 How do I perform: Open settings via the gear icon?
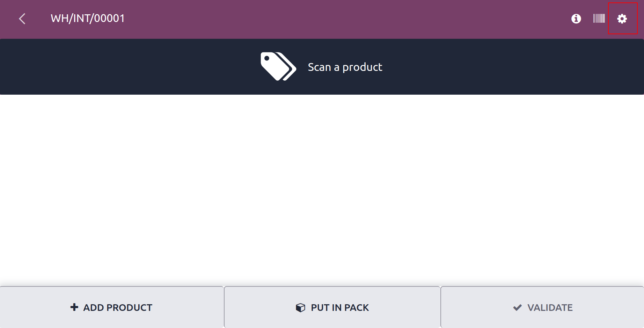[x=622, y=19]
